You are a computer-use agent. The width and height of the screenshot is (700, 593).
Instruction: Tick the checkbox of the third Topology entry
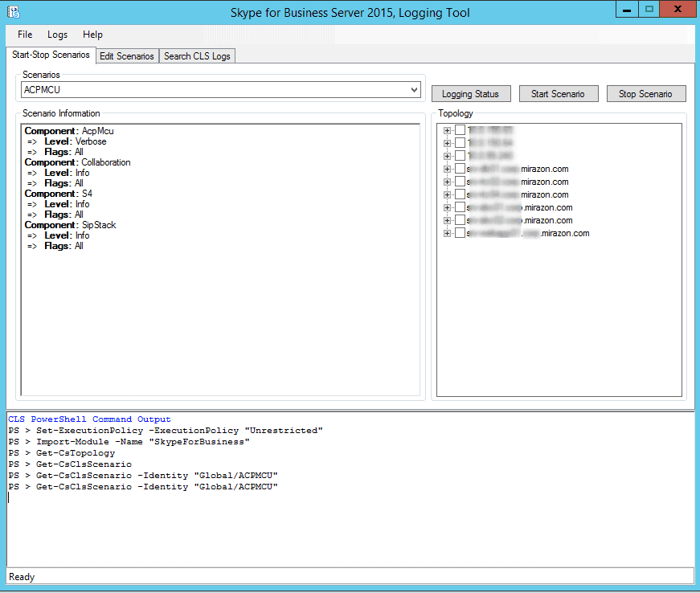(x=460, y=156)
